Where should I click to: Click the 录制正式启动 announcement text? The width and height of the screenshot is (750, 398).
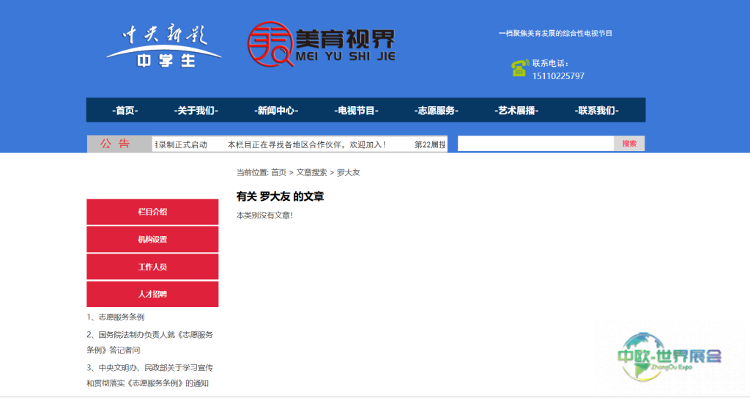click(x=180, y=144)
